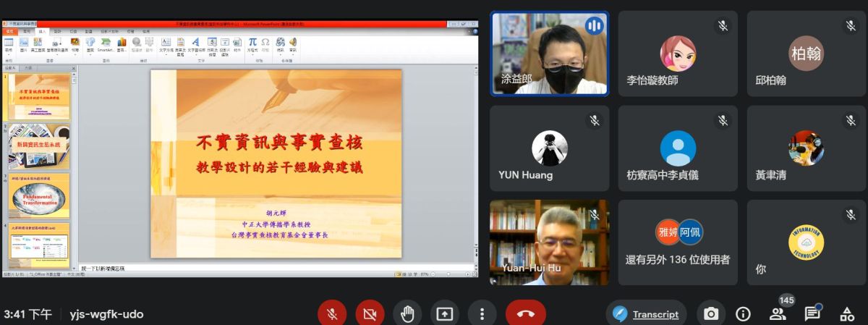
Task: Open the 插入 ribbon tab in PowerPoint
Action: tap(43, 32)
